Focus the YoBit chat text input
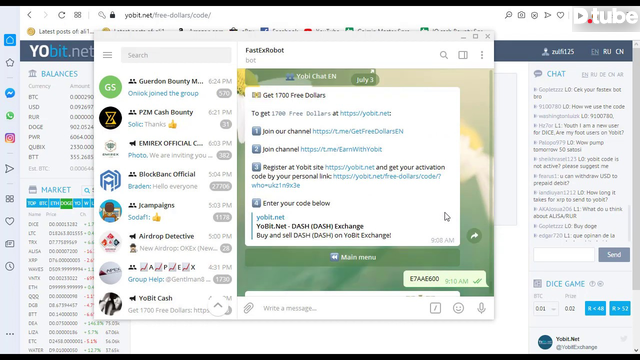 pos(564,255)
